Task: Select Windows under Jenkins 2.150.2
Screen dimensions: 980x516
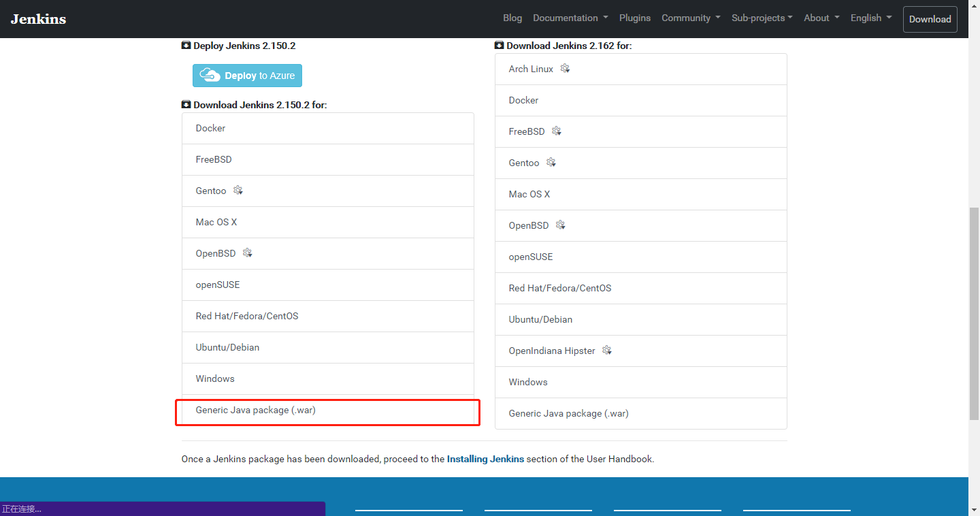Action: tap(328, 378)
